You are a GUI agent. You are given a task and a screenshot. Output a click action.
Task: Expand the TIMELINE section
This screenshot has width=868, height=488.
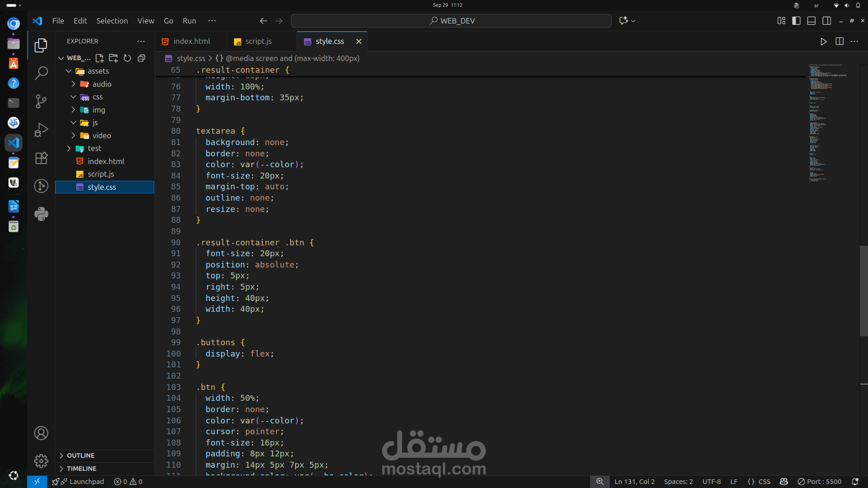(x=81, y=469)
